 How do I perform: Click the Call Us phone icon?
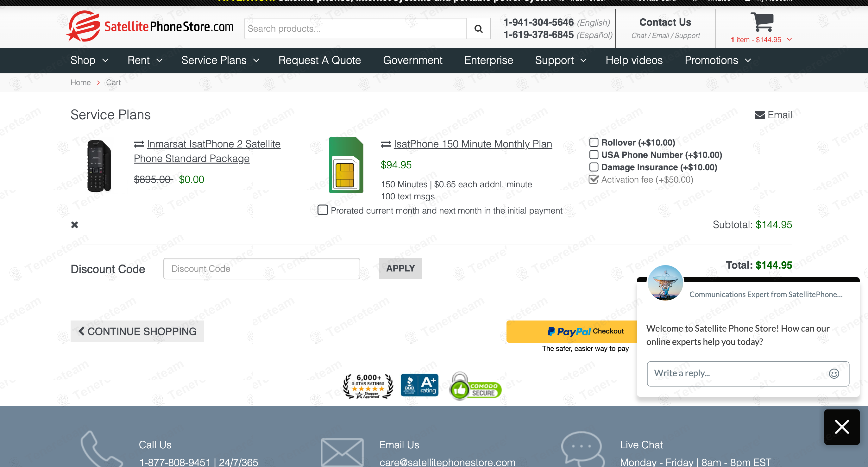[x=101, y=449]
